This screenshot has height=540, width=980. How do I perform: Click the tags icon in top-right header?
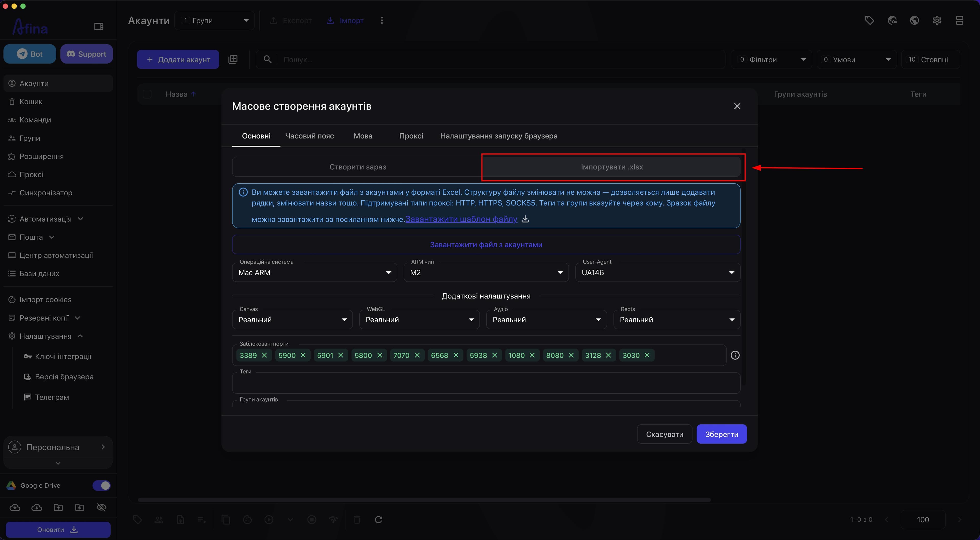click(x=869, y=21)
